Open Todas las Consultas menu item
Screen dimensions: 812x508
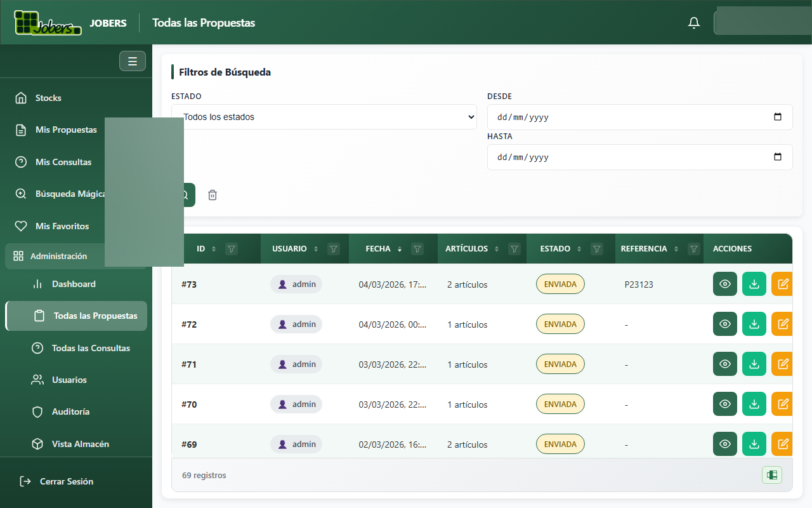point(91,348)
